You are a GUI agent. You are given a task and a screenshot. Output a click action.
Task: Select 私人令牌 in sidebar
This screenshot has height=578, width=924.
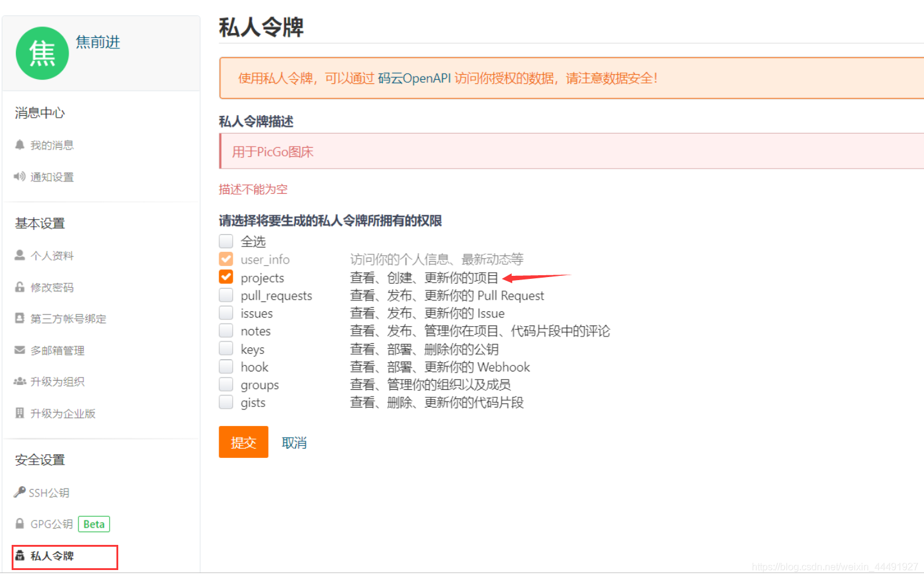(52, 556)
